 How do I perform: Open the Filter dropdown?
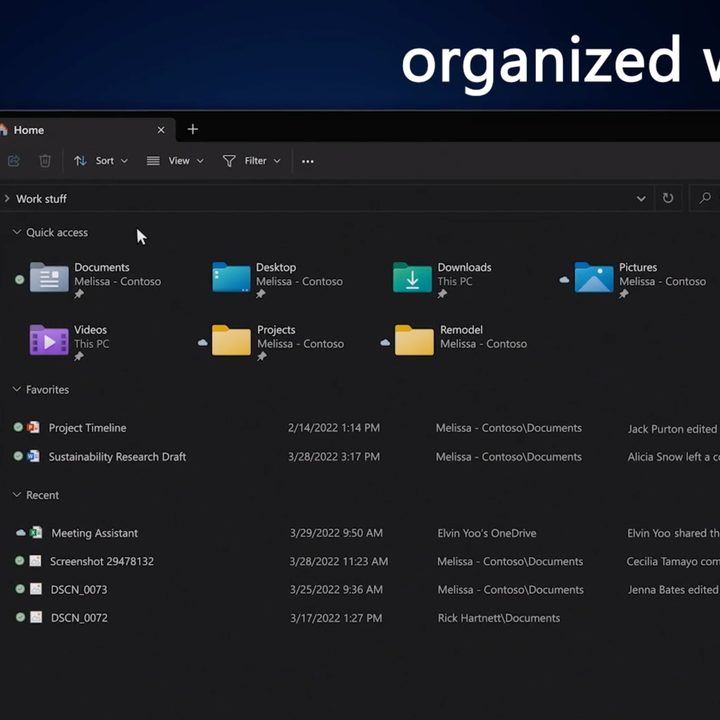tap(252, 161)
